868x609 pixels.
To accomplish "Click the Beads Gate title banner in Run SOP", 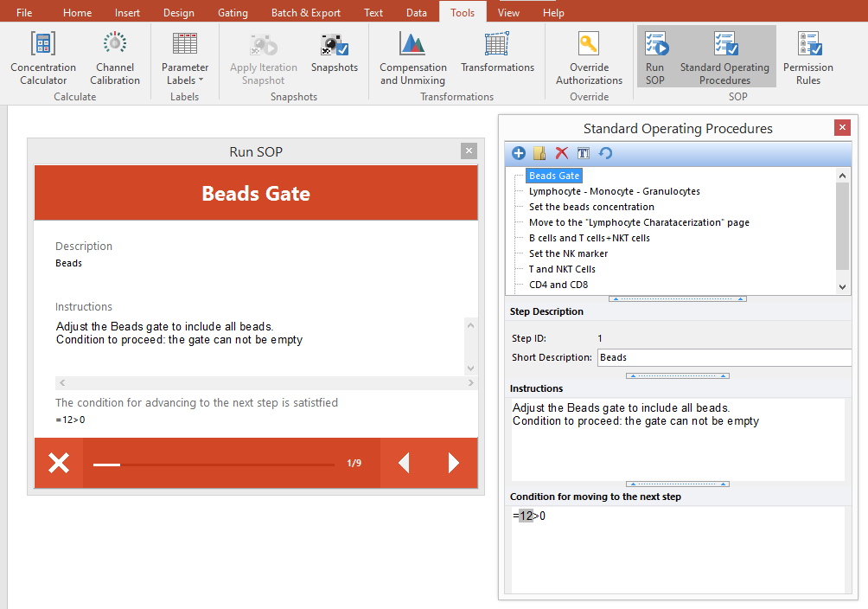I will coord(256,193).
